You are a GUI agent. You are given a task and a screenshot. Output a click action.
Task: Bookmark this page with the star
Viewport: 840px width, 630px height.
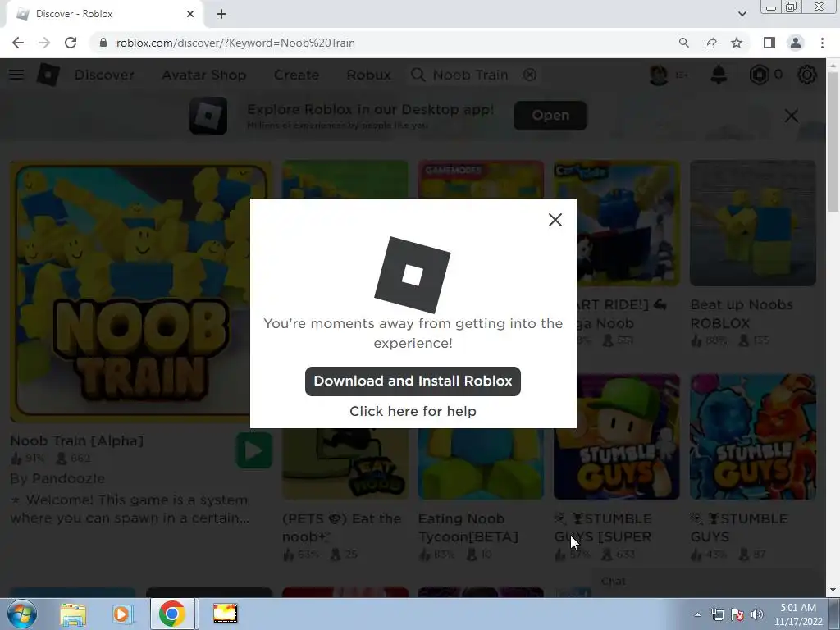point(737,43)
